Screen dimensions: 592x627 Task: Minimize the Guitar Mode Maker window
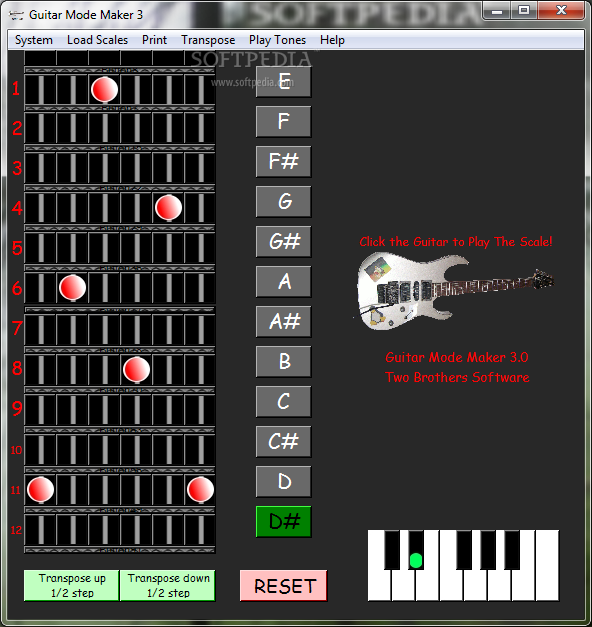tap(497, 10)
